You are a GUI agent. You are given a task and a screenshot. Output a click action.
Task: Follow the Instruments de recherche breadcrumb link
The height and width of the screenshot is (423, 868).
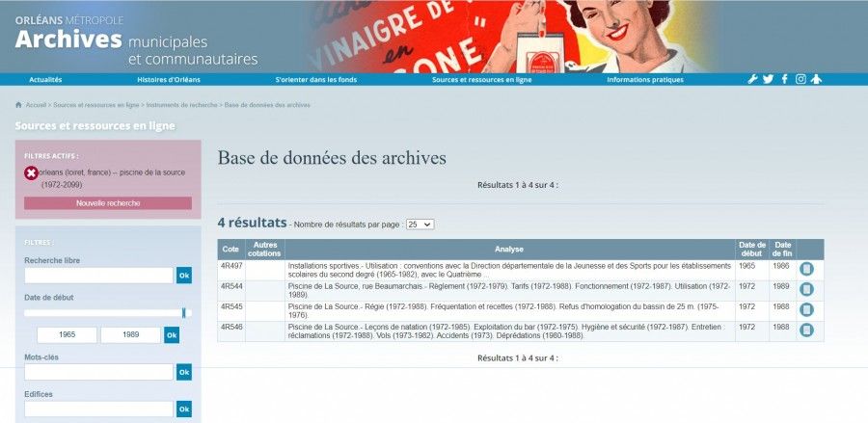pos(181,105)
